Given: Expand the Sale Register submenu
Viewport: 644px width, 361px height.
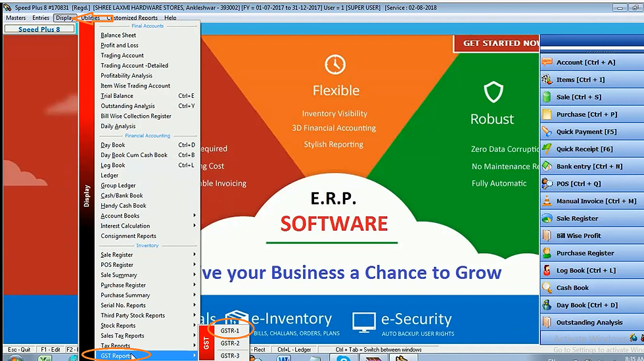Looking at the screenshot, I should pyautogui.click(x=147, y=255).
